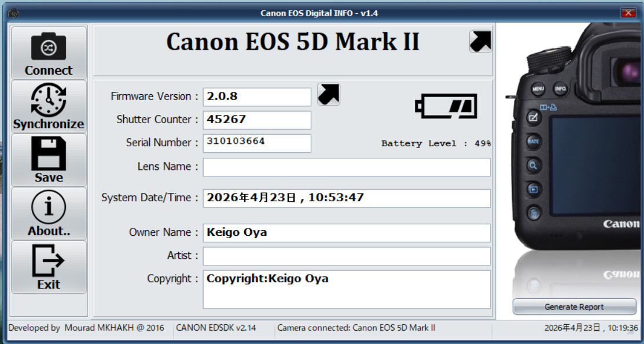Select the Firmware Version field
The width and height of the screenshot is (644, 344).
[257, 97]
